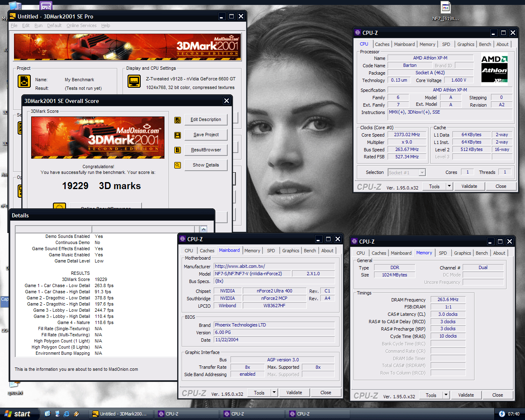Image resolution: width=525 pixels, height=420 pixels.
Task: Click the 19229 3D marks score text
Action: point(101,186)
